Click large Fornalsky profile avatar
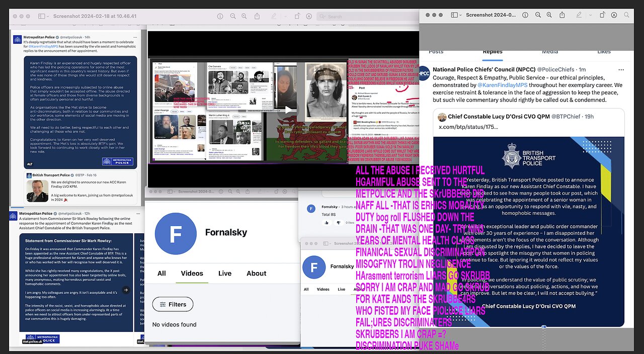 (176, 233)
